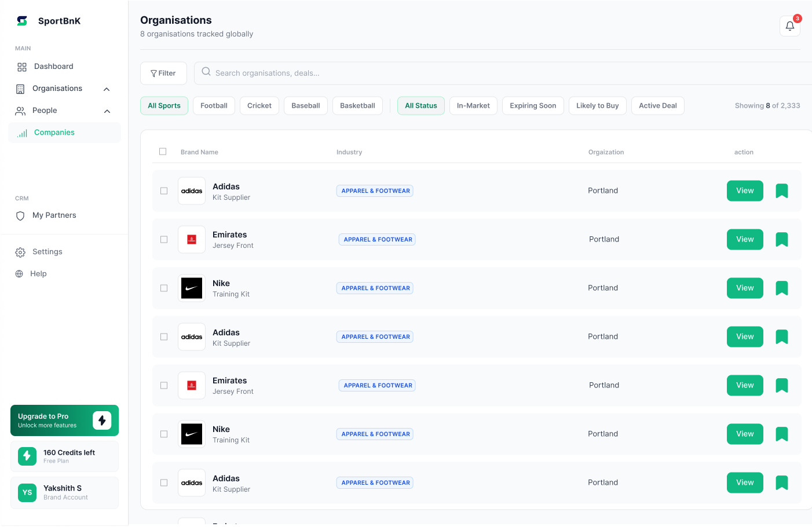This screenshot has height=527, width=812.
Task: Click the first Nike swoosh logo thumbnail
Action: click(x=192, y=288)
